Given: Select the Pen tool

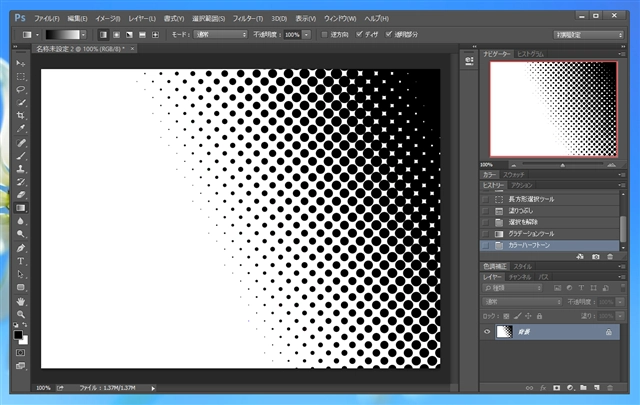Looking at the screenshot, I should (x=20, y=248).
